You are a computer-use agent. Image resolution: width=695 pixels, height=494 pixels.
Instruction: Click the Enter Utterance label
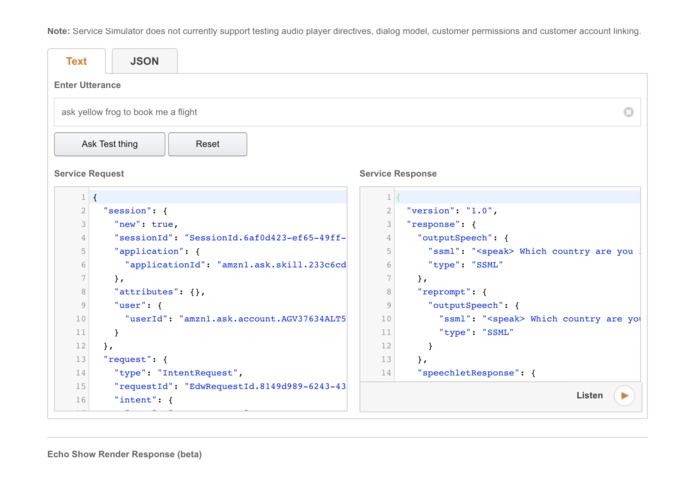(x=87, y=85)
